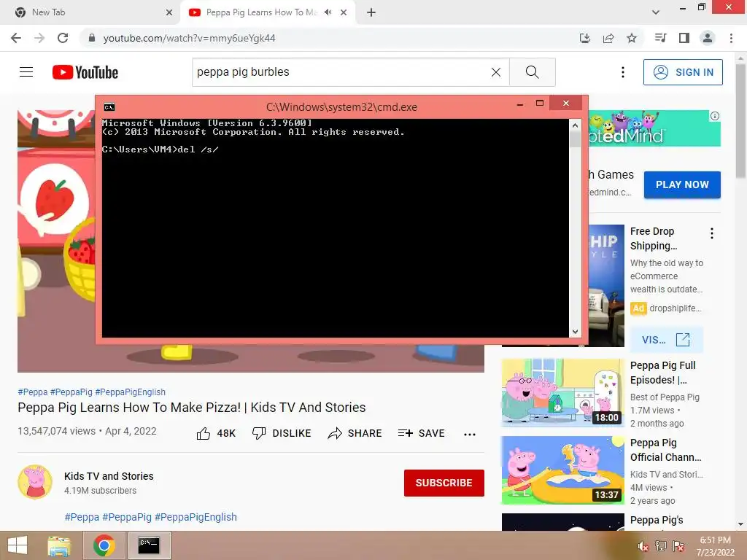Click the Kids TV and Stories channel avatar
Viewport: 747px width, 560px height.
click(35, 482)
